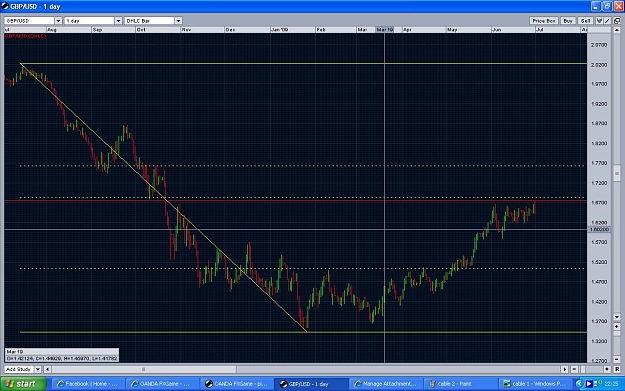This screenshot has width=625, height=391.
Task: Click the Mar 10 highlighted date label
Action: point(385,30)
